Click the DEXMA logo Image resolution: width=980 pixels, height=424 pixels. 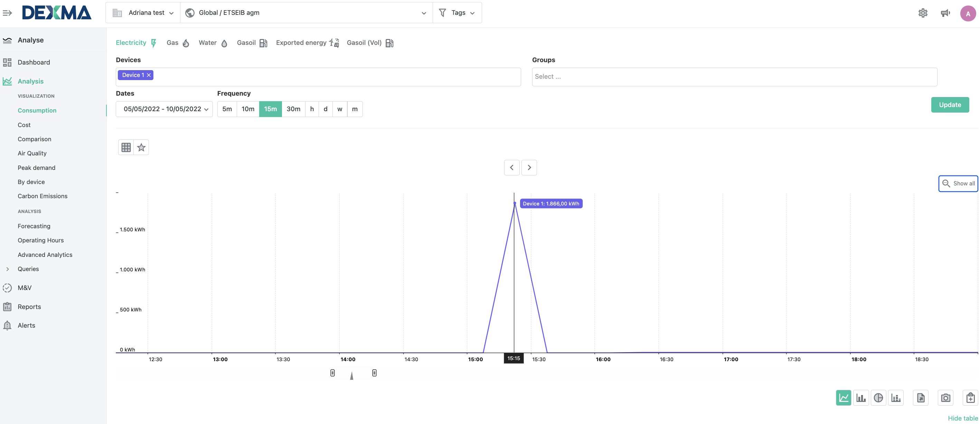[57, 12]
